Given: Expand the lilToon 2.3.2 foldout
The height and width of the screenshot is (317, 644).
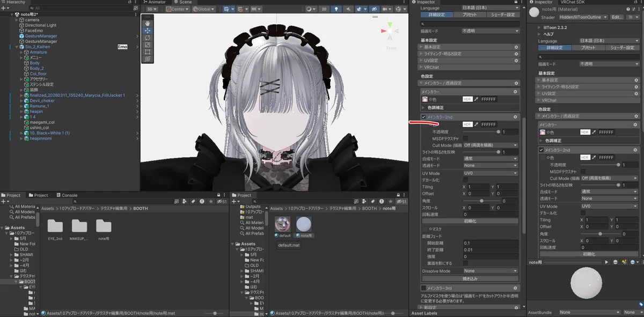Looking at the screenshot, I should [x=540, y=26].
